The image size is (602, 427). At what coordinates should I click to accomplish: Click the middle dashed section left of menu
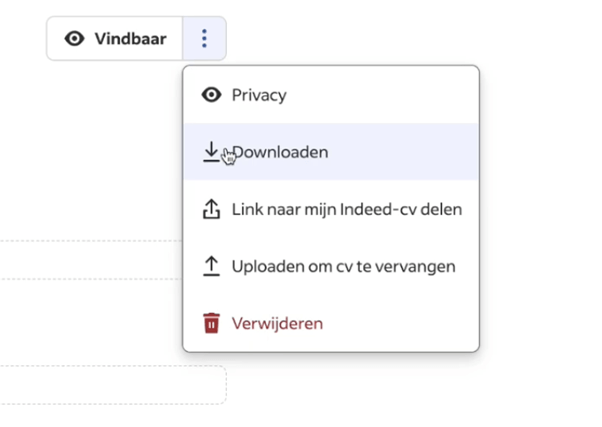click(90, 322)
